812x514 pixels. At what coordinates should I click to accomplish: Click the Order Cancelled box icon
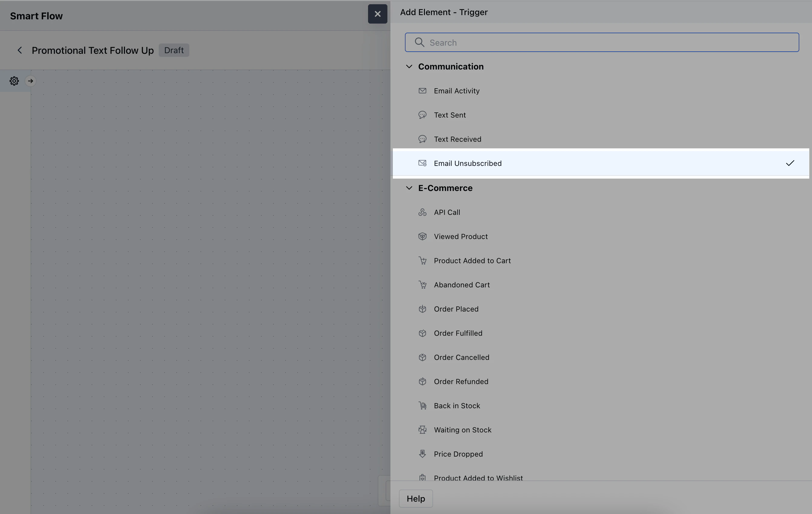422,357
